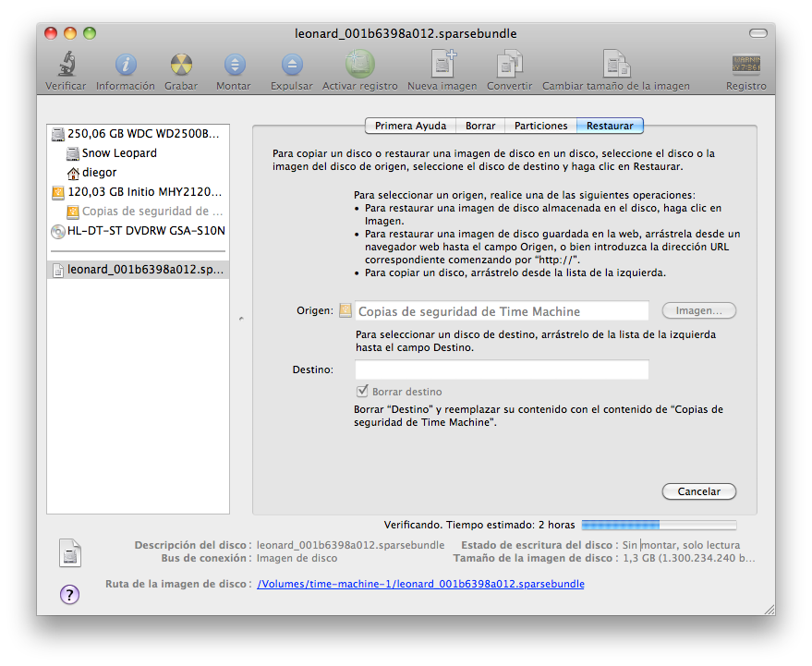Click the Expulsar eject icon

coord(292,65)
